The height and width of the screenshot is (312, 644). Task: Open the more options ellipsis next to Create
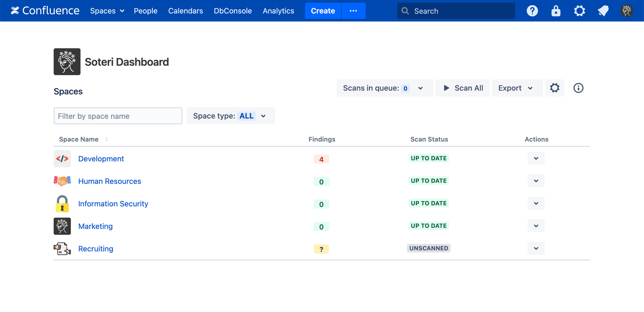click(x=353, y=11)
